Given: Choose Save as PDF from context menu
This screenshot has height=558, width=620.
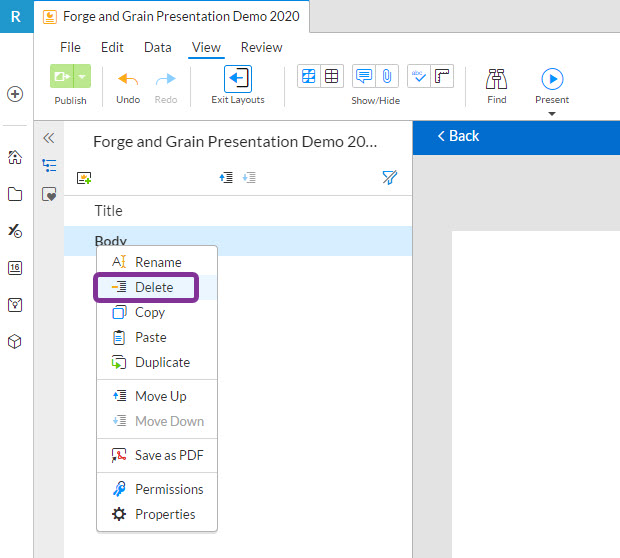Looking at the screenshot, I should 157,455.
